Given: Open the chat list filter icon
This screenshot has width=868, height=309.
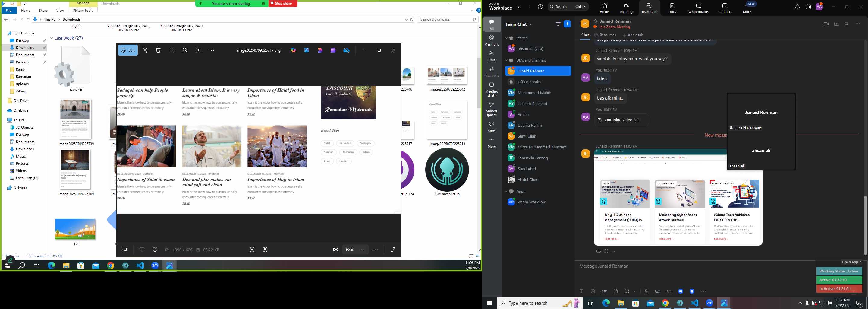Looking at the screenshot, I should (558, 24).
